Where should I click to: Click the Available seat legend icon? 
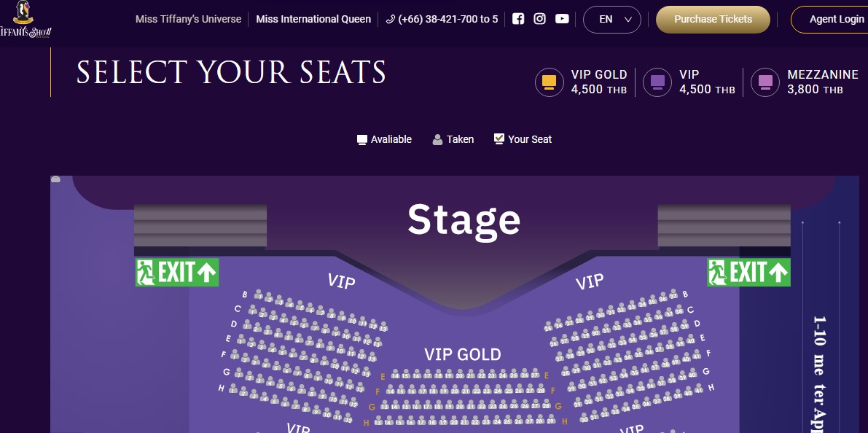pos(362,139)
